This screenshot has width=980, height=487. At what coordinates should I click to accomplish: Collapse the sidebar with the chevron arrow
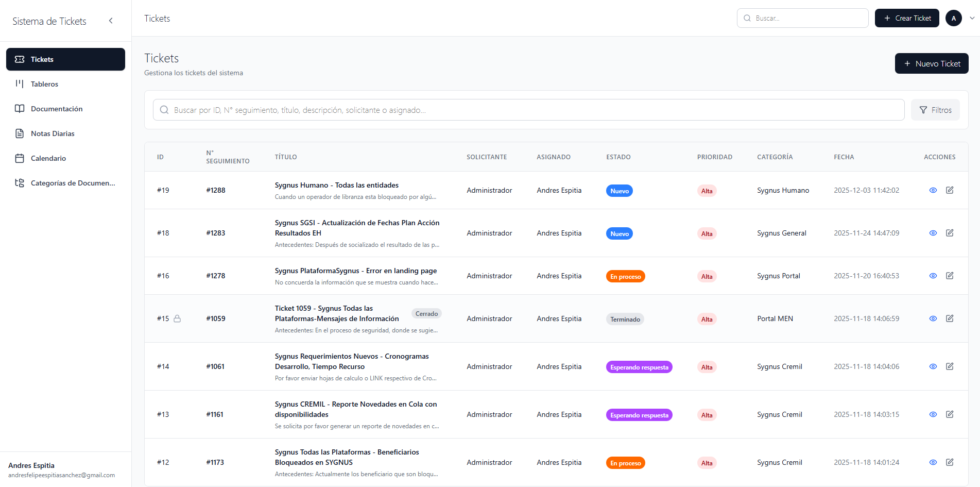pyautogui.click(x=111, y=21)
